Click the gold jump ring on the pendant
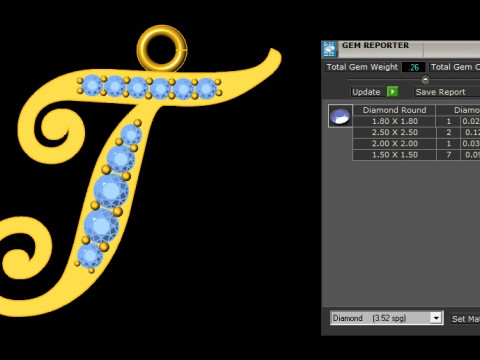Screen dimensions: 480x360 pos(162,49)
